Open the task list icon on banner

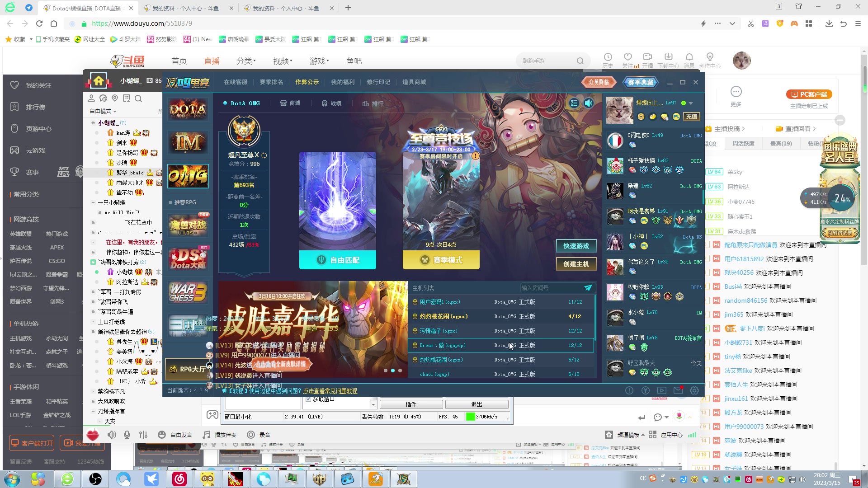(x=574, y=103)
